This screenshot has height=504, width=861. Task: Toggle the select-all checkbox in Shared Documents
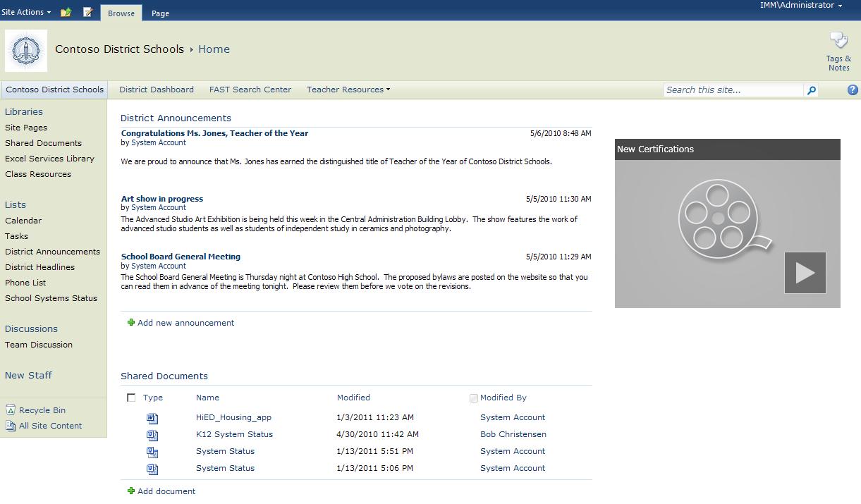(x=131, y=398)
